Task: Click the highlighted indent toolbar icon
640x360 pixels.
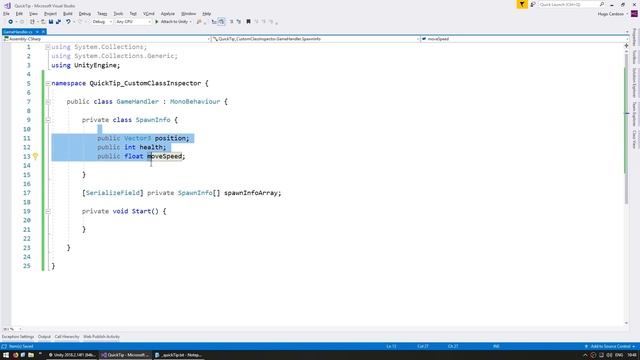Action: [x=222, y=22]
